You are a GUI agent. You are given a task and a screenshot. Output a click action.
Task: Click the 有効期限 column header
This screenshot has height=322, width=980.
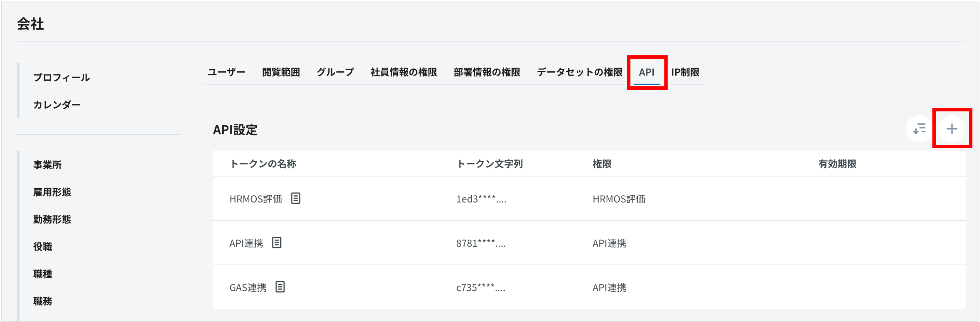(x=837, y=164)
